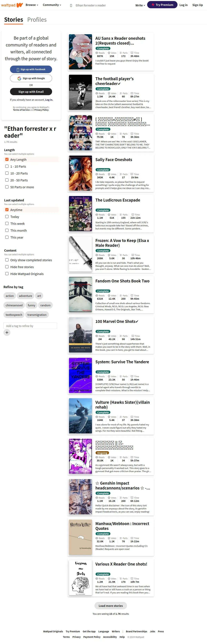The height and width of the screenshot is (644, 207).
Task: Select the transmigration tag
Action: tap(37, 315)
